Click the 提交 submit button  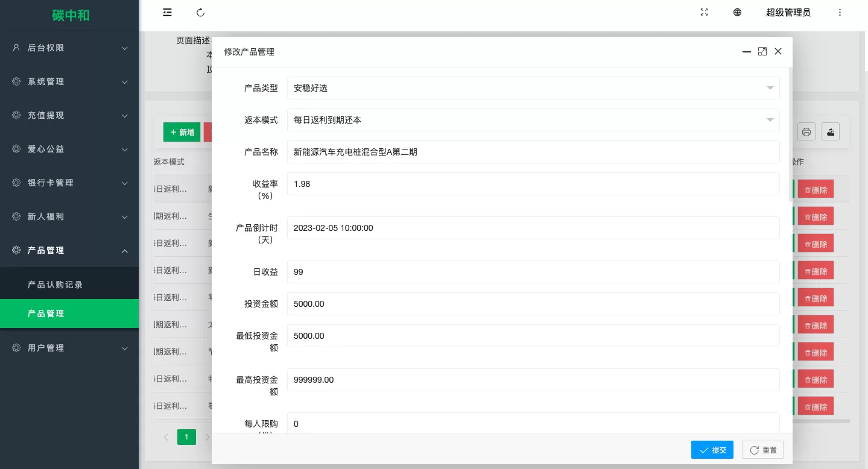(712, 450)
